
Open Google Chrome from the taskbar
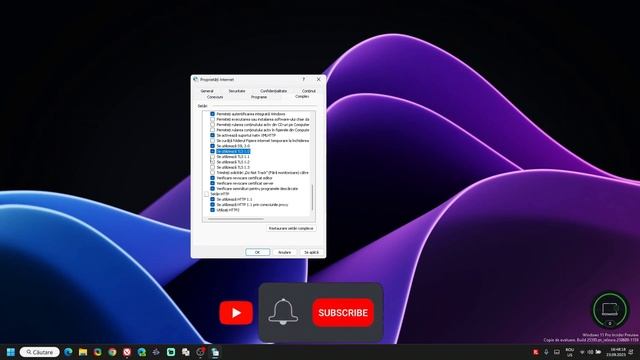pos(112,352)
